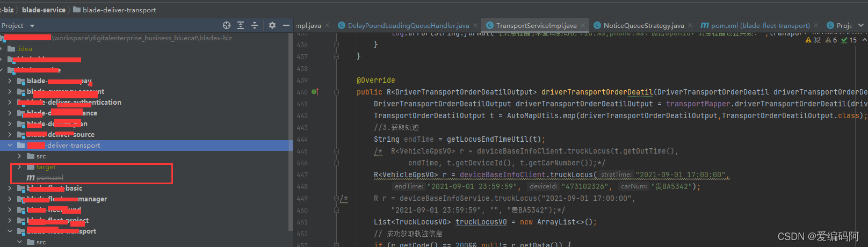Click the yellow warnings count 32 indicator
Viewport: 868px width, 247px height.
pyautogui.click(x=813, y=40)
